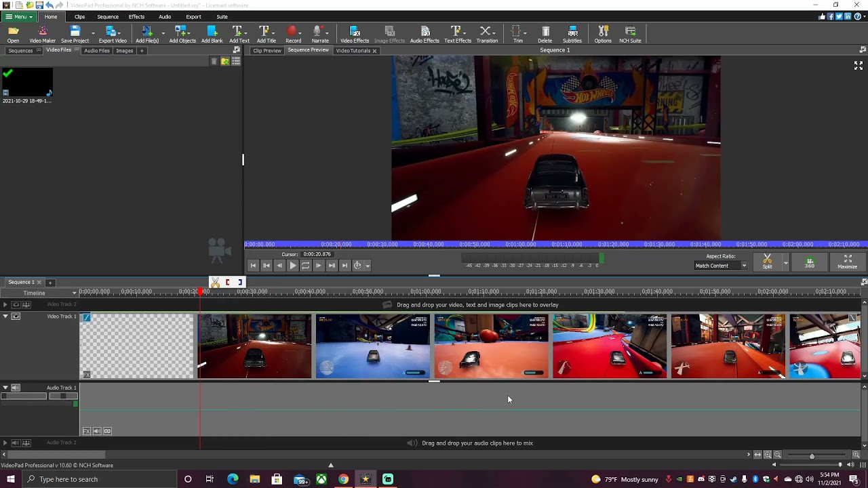The image size is (868, 488).
Task: Switch to the Clip Preview tab
Action: (267, 50)
